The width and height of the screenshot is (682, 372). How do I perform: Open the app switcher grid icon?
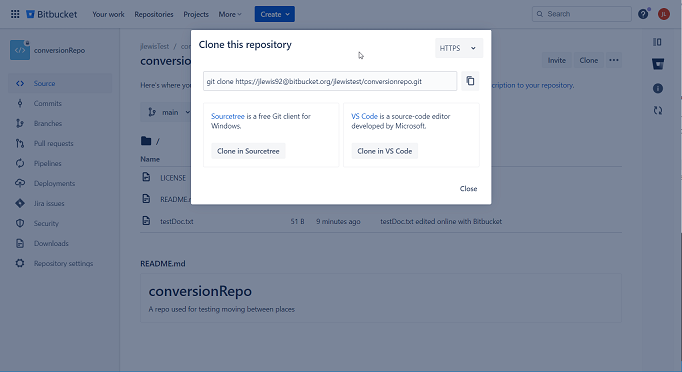[x=15, y=14]
